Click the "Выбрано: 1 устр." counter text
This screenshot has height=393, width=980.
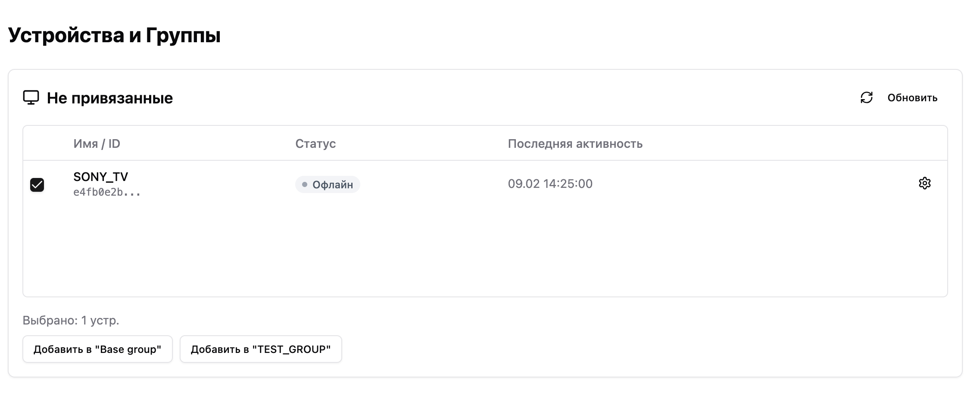(71, 320)
